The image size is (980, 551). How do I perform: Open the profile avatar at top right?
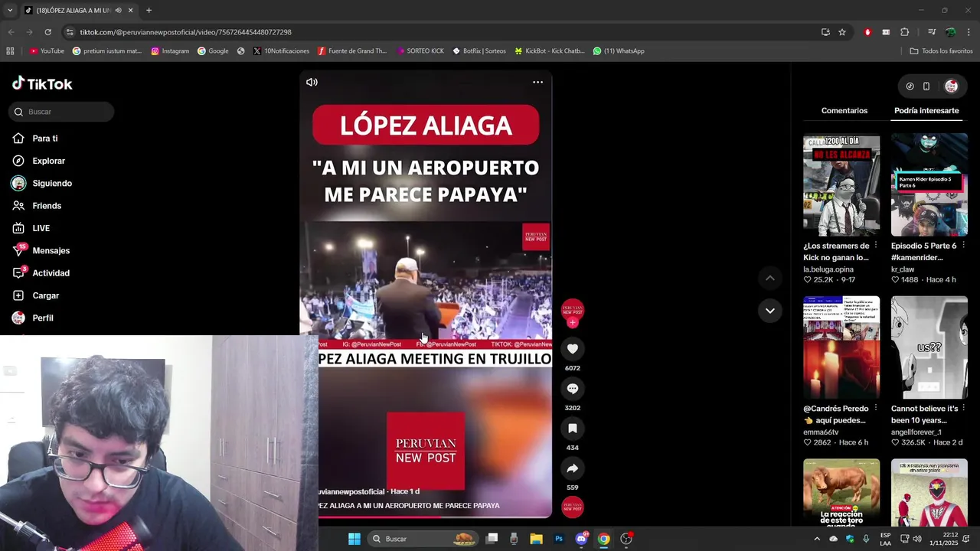(x=952, y=86)
